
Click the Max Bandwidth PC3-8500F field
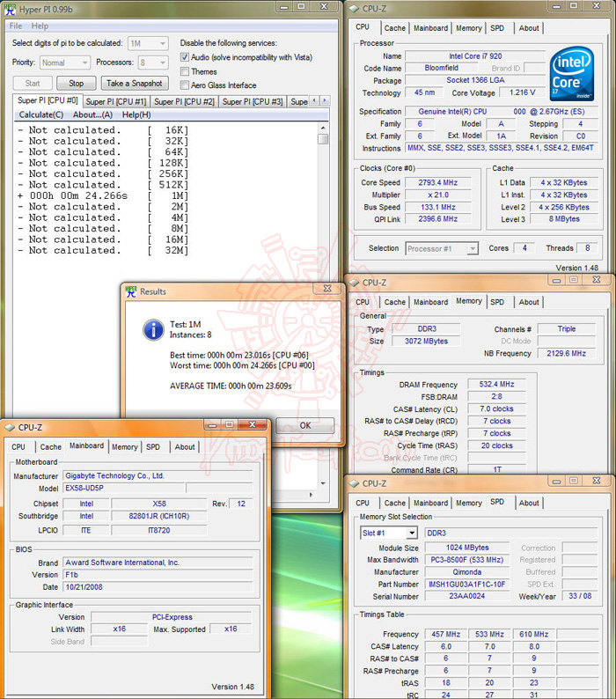[x=466, y=560]
